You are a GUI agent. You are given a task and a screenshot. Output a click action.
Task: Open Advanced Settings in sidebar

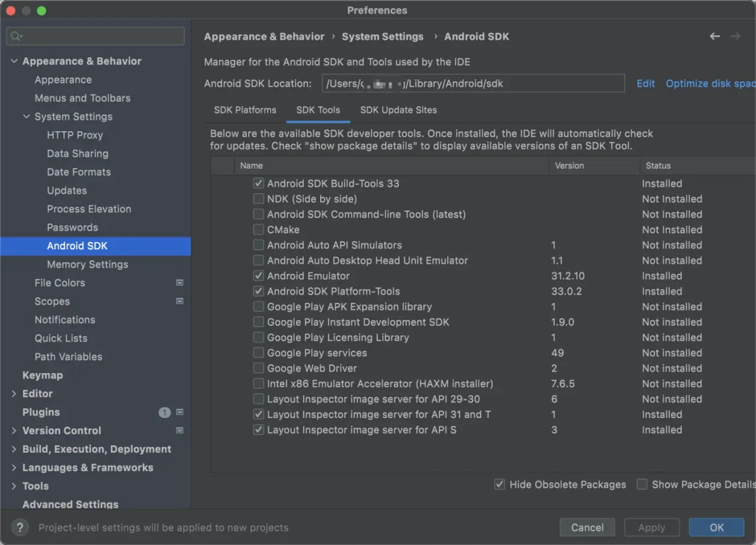tap(70, 504)
